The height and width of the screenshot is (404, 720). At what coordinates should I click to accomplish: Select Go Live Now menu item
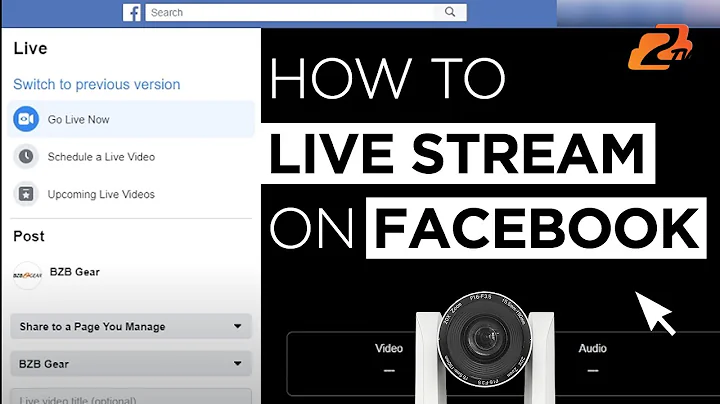coord(131,119)
